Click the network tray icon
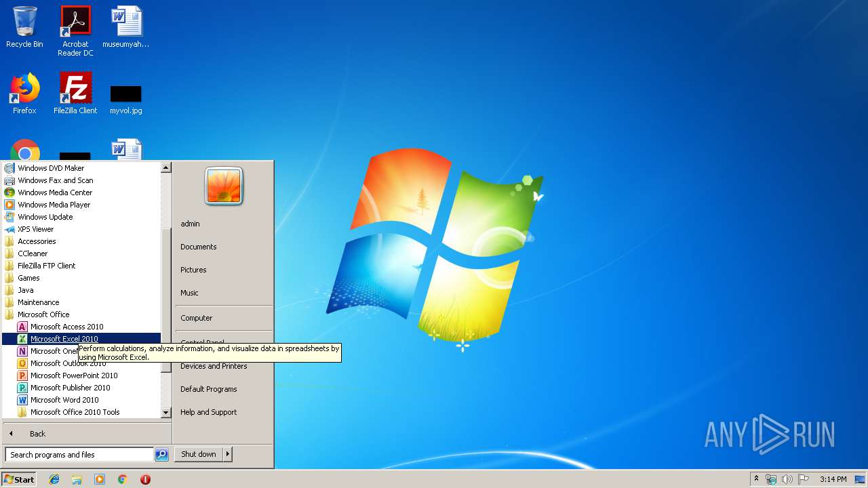The width and height of the screenshot is (868, 488). (x=771, y=479)
